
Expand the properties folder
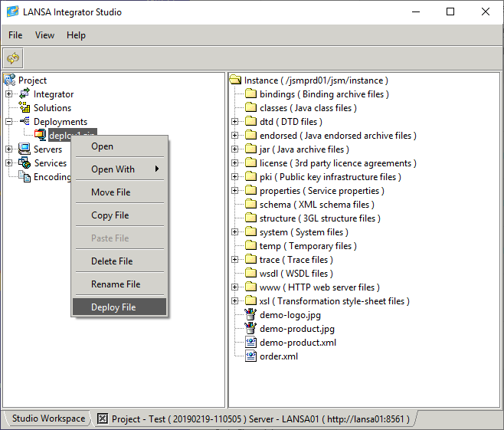[x=235, y=191]
